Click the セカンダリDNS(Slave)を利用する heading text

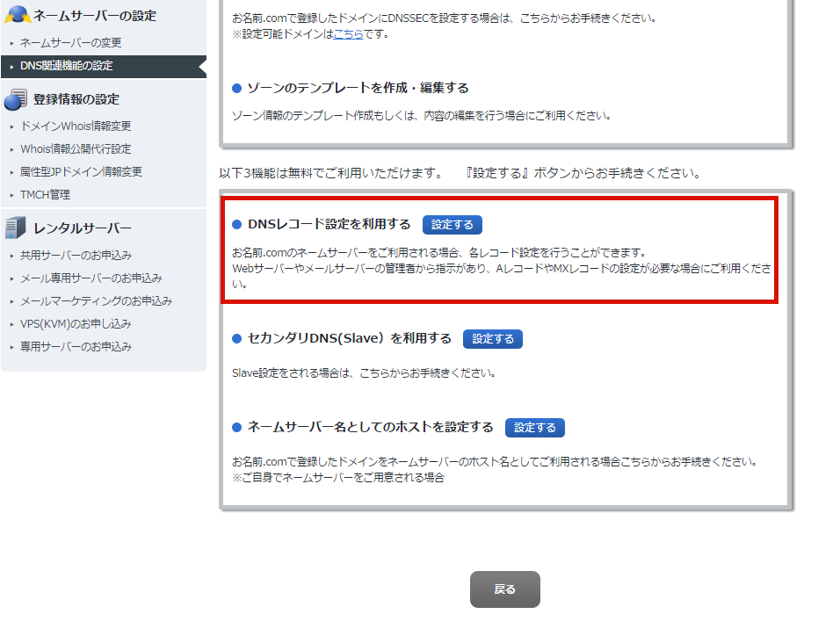(x=350, y=338)
